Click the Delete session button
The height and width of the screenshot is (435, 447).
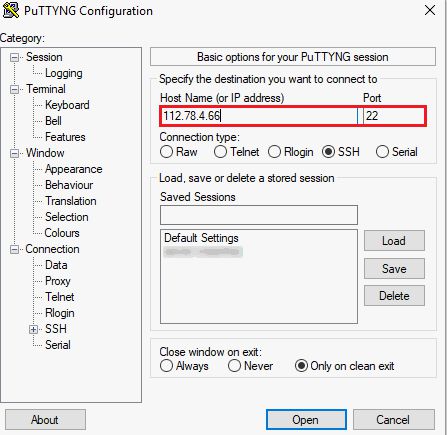click(394, 296)
